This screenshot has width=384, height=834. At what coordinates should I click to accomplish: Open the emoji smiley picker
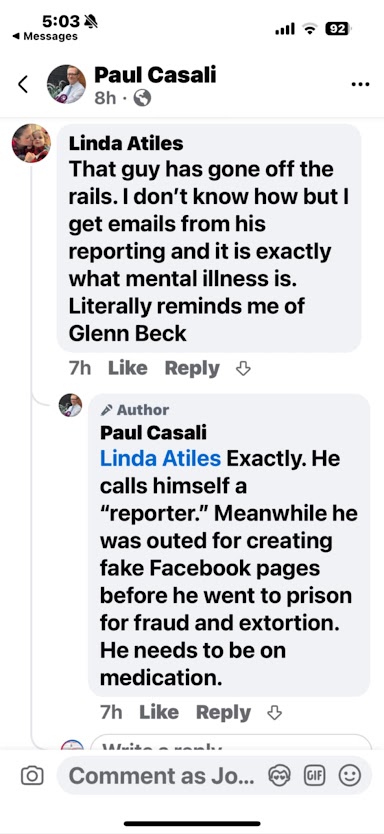coord(349,776)
